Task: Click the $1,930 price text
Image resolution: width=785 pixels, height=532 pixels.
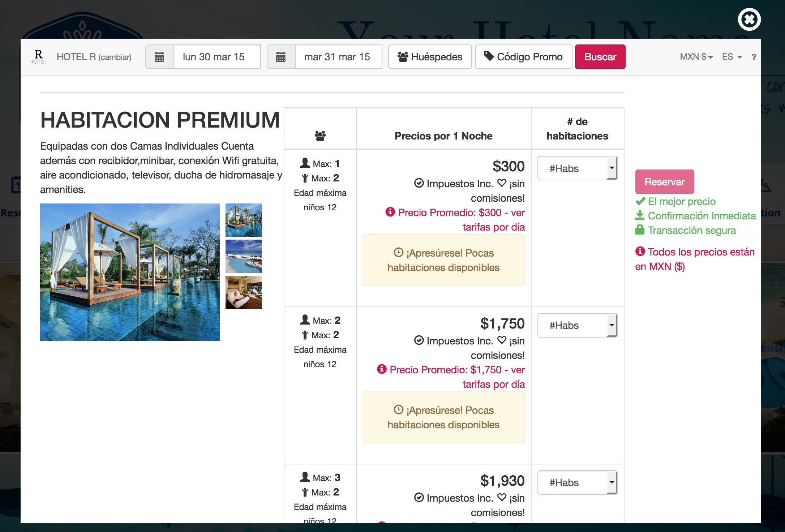Action: click(502, 481)
